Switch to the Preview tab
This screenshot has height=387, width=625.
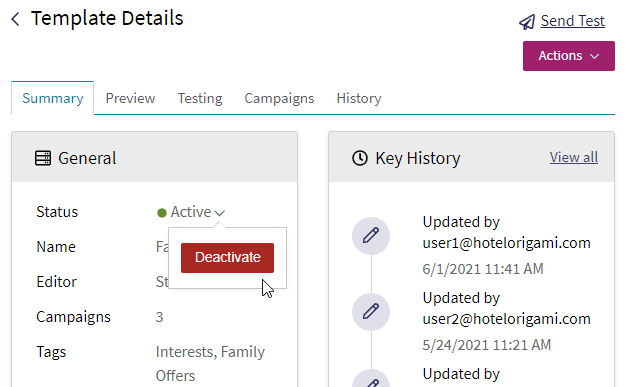tap(130, 98)
